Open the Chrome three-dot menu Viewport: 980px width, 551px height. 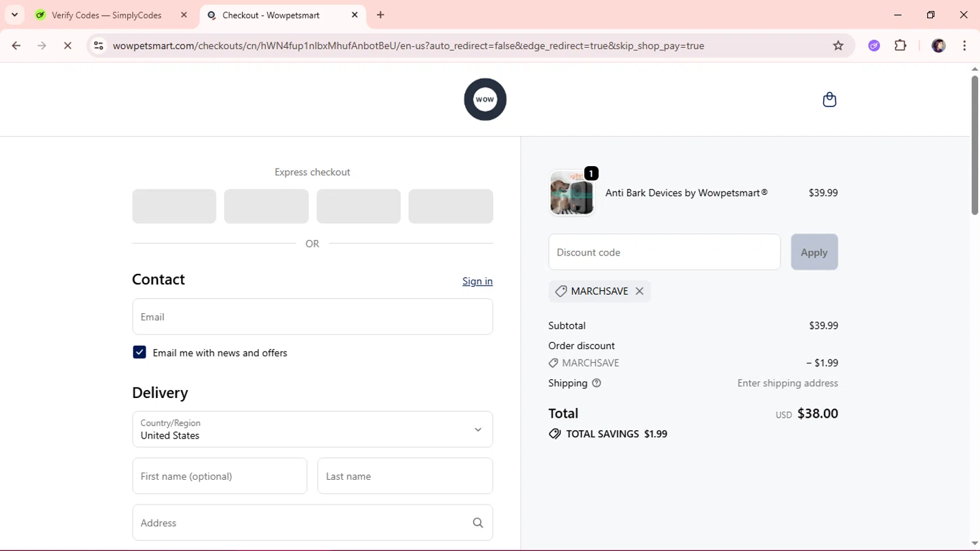coord(964,46)
